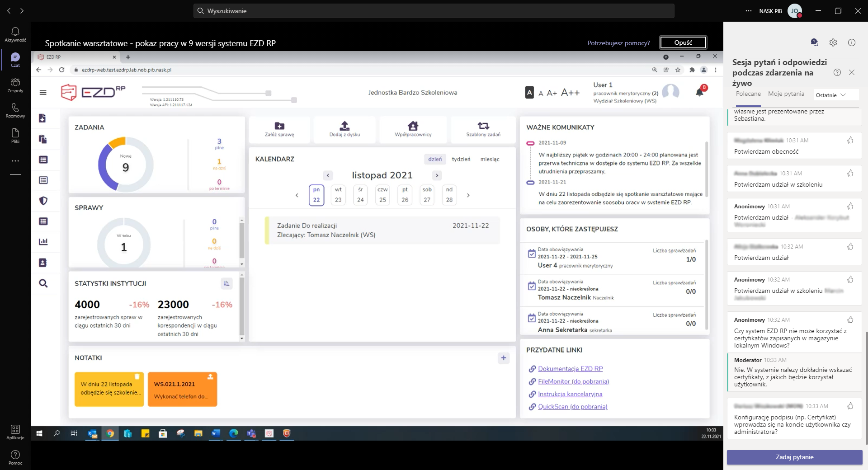Switch to the Moje pytania tab
This screenshot has height=470, width=868.
point(786,94)
